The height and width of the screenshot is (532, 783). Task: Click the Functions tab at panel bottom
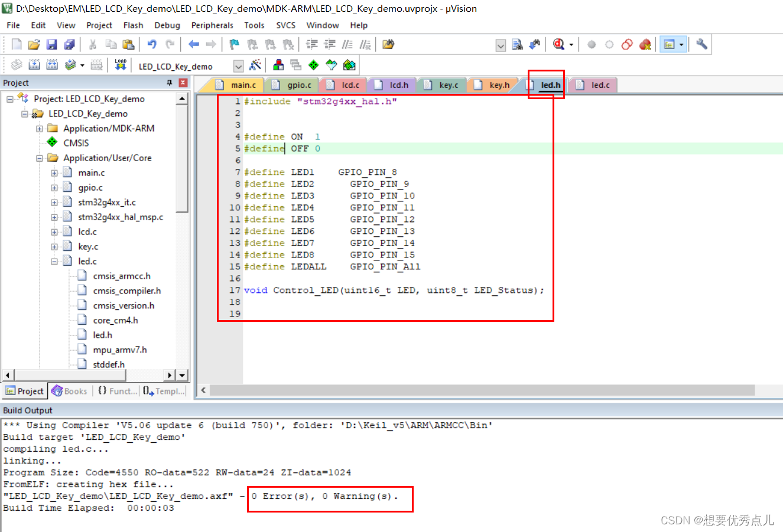(x=116, y=390)
